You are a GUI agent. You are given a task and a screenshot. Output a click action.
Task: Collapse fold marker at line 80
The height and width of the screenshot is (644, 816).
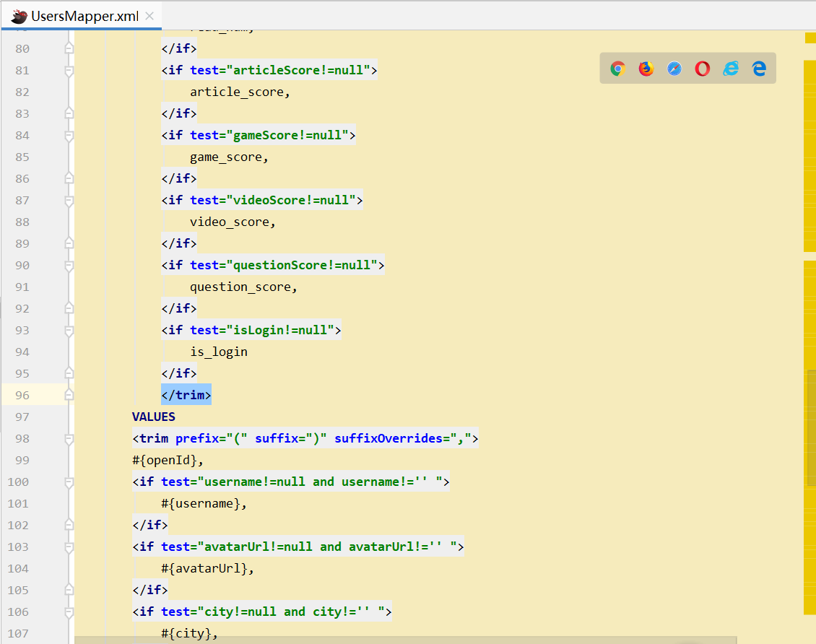pos(69,48)
